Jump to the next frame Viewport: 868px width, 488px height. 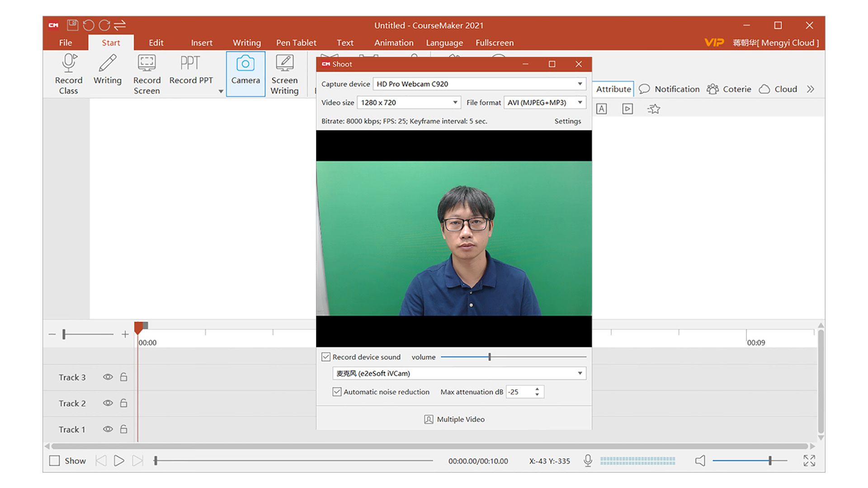tap(137, 460)
